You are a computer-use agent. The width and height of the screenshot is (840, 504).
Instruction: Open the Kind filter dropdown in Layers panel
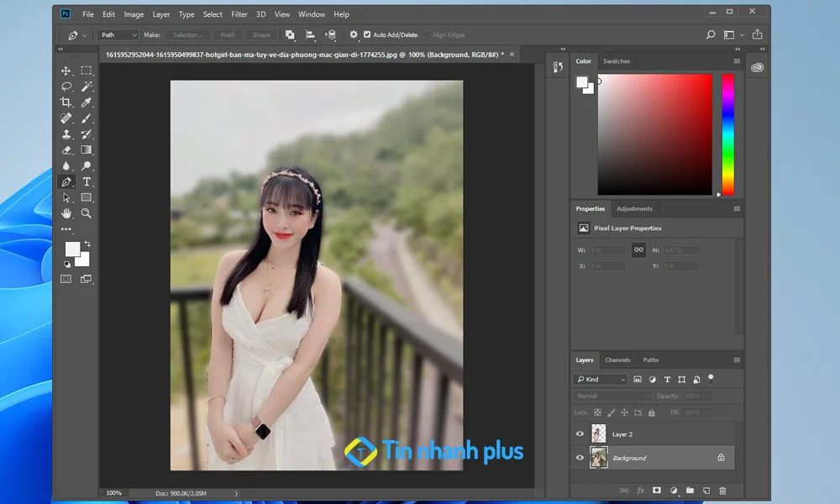tap(601, 380)
